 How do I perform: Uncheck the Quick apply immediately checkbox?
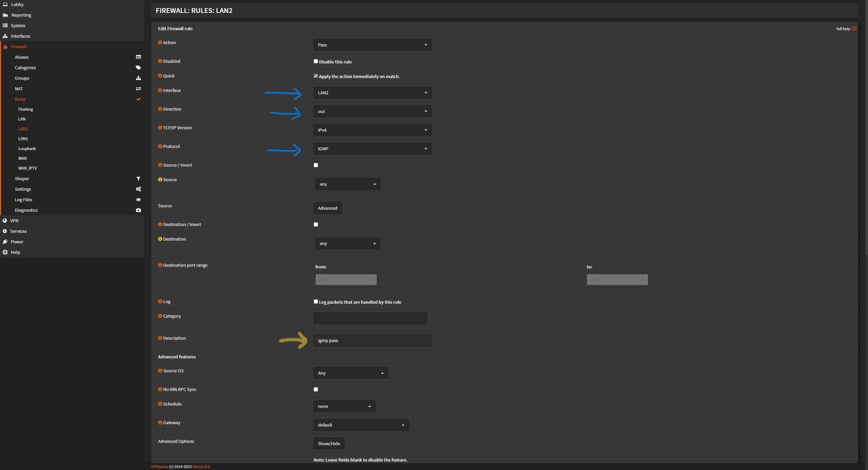coord(316,76)
